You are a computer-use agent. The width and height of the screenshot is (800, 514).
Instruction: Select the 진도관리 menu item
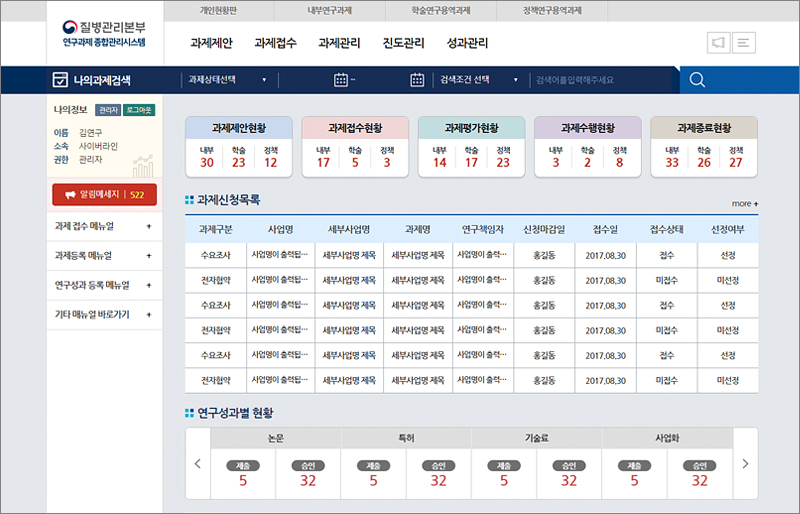click(403, 43)
